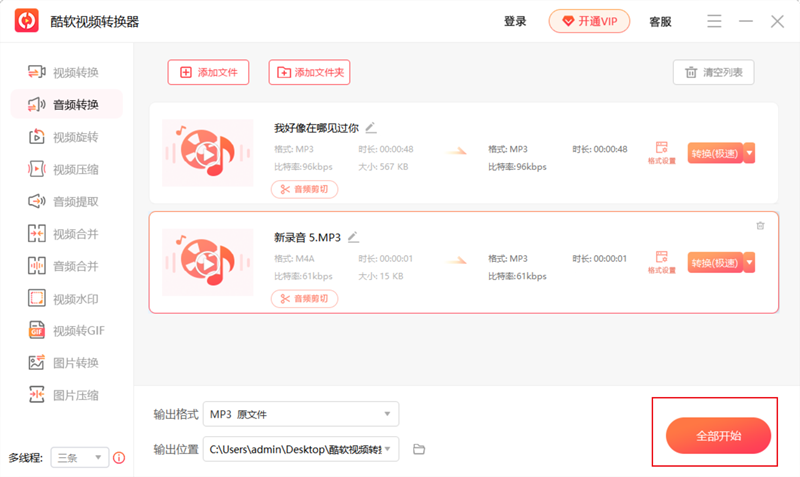This screenshot has width=800, height=477.
Task: Open 多线程 三条 dropdown
Action: pyautogui.click(x=80, y=458)
